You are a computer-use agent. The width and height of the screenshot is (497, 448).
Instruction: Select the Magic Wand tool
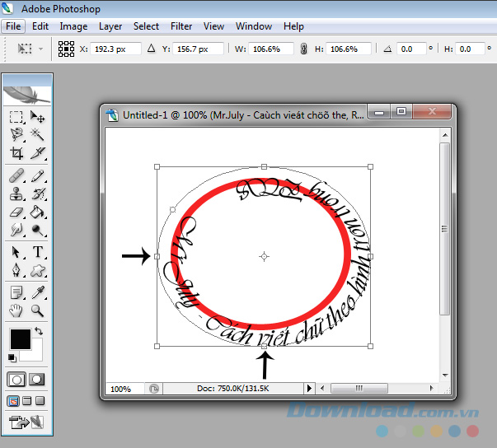(x=38, y=134)
